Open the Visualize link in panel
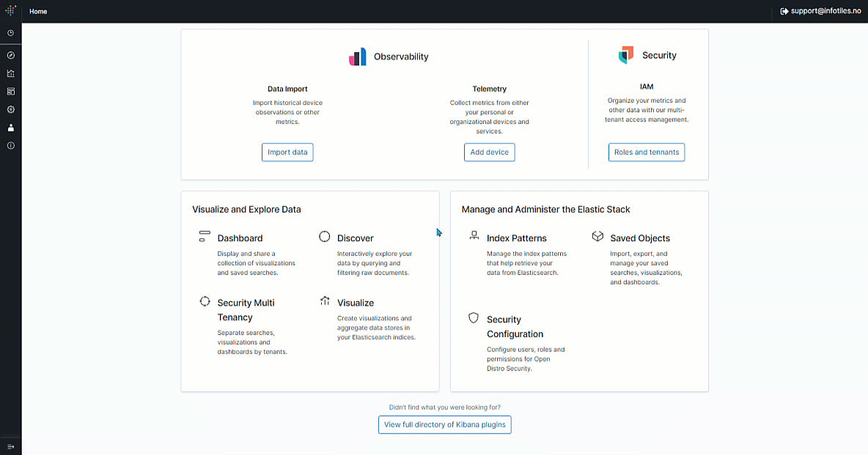This screenshot has height=455, width=868. [x=356, y=303]
